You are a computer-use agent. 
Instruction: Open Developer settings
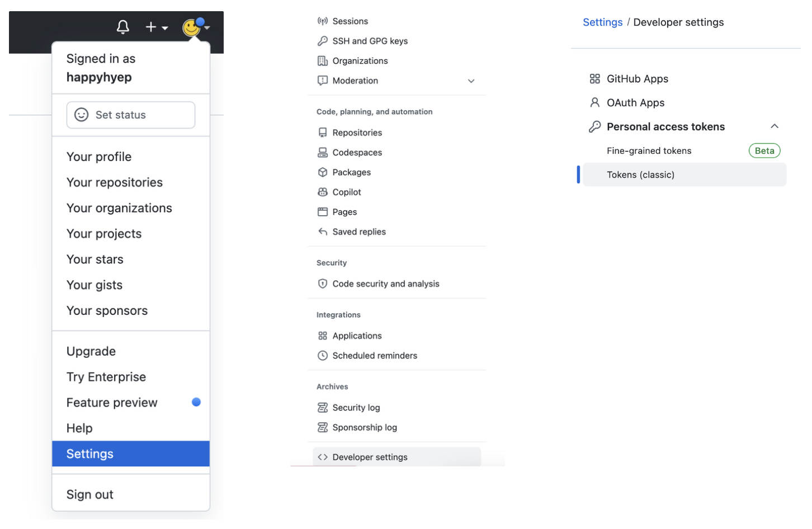point(397,456)
